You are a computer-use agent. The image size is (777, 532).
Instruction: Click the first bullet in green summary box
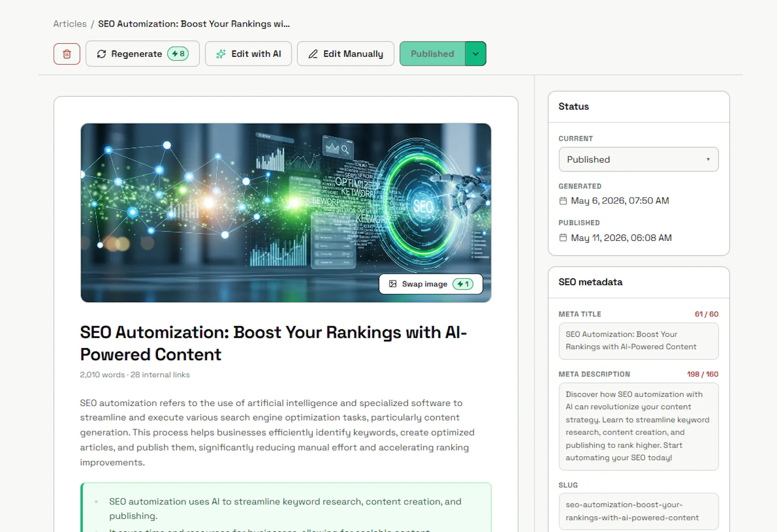(285, 509)
